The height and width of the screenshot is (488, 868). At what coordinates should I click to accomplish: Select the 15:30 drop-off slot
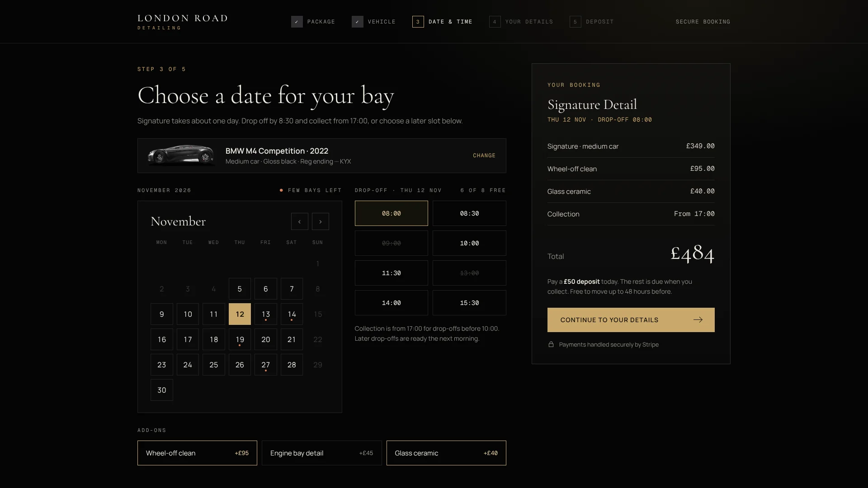pyautogui.click(x=469, y=303)
